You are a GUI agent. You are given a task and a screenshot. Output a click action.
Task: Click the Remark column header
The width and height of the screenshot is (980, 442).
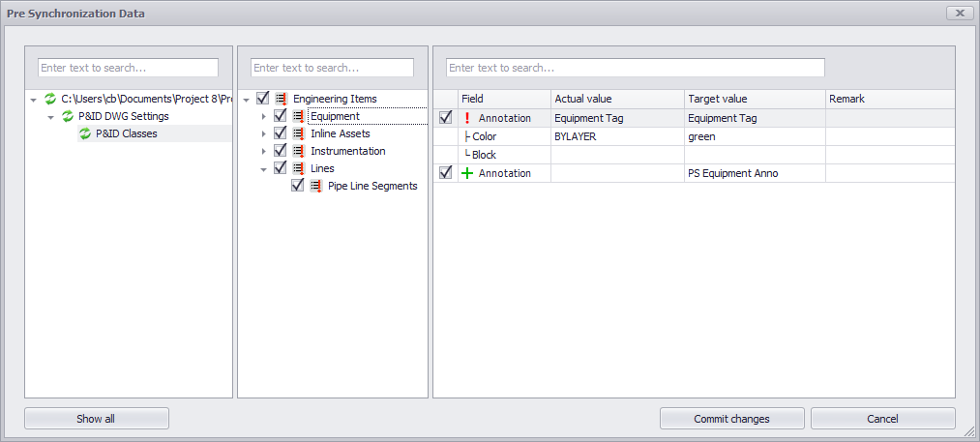(x=890, y=100)
